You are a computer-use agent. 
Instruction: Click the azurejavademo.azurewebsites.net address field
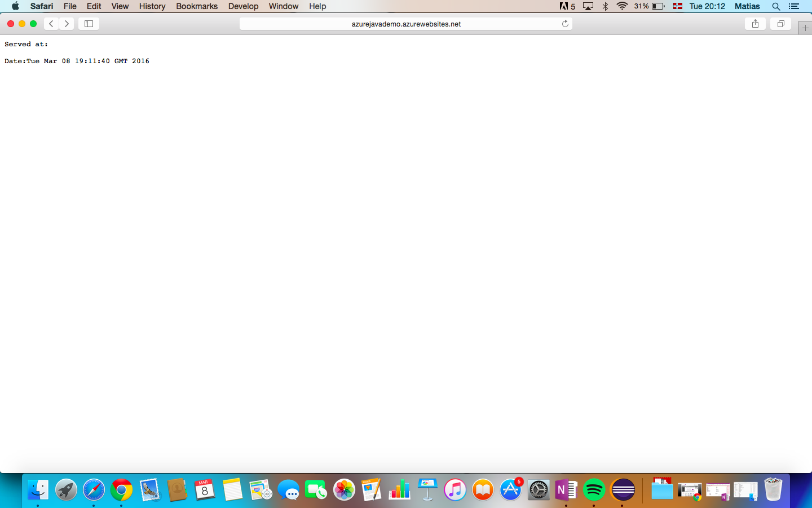coord(406,24)
